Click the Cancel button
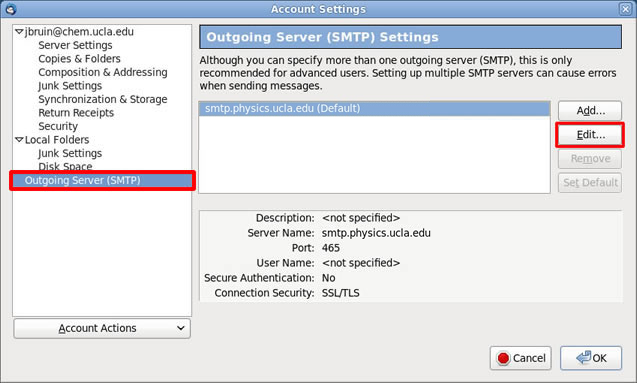Image resolution: width=637 pixels, height=383 pixels. pyautogui.click(x=520, y=358)
